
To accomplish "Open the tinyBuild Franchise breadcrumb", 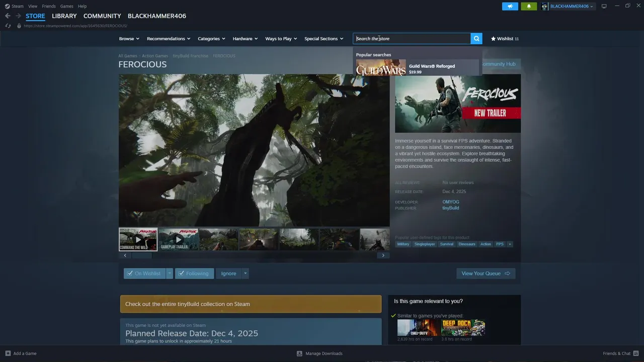I will tap(190, 56).
